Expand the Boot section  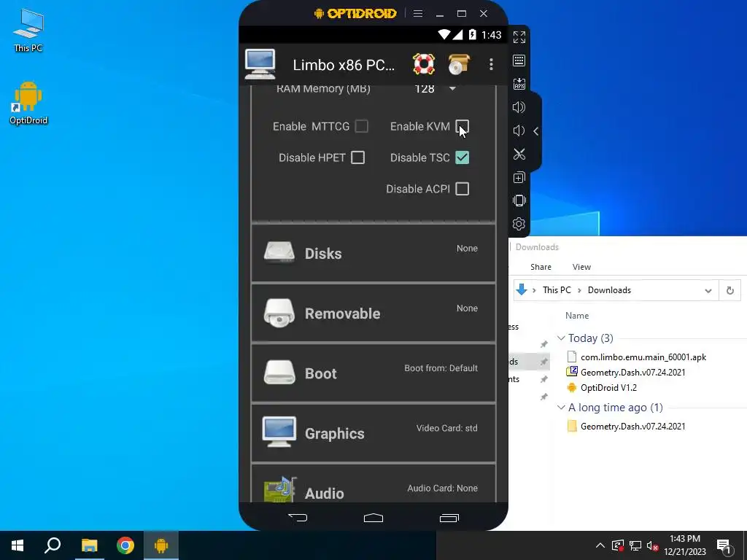pos(373,373)
